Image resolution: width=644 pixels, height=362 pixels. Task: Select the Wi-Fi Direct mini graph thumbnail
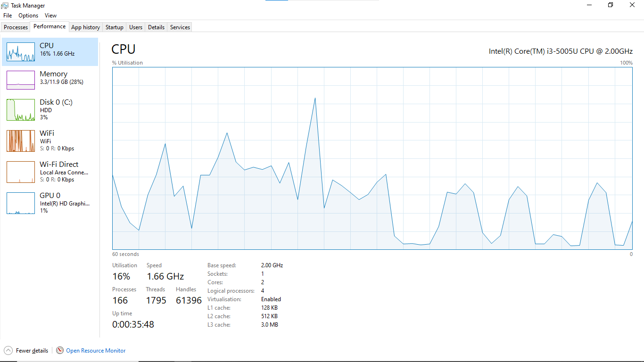(21, 172)
